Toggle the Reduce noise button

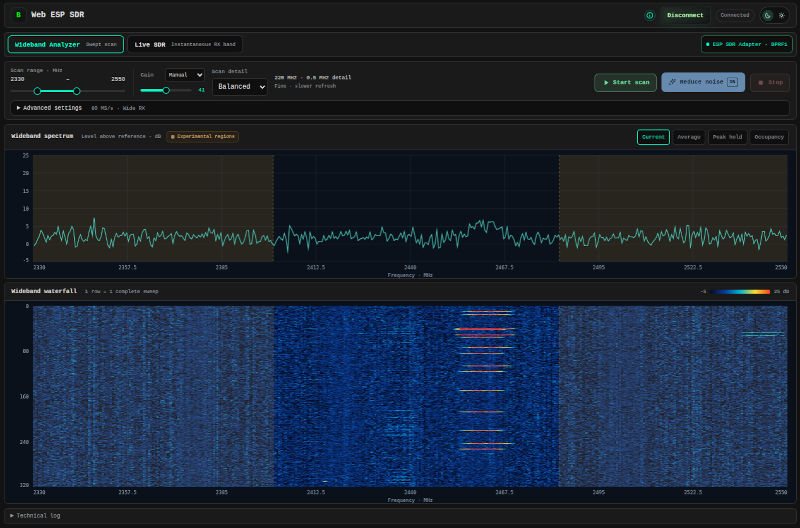coord(703,82)
